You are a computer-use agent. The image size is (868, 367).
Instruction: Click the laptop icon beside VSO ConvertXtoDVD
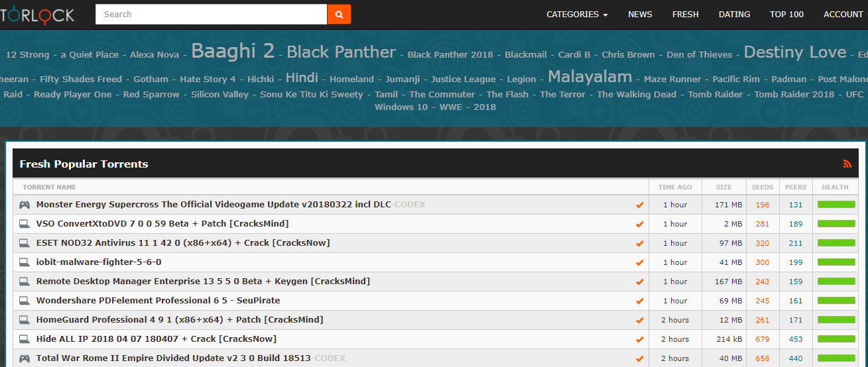[x=25, y=224]
